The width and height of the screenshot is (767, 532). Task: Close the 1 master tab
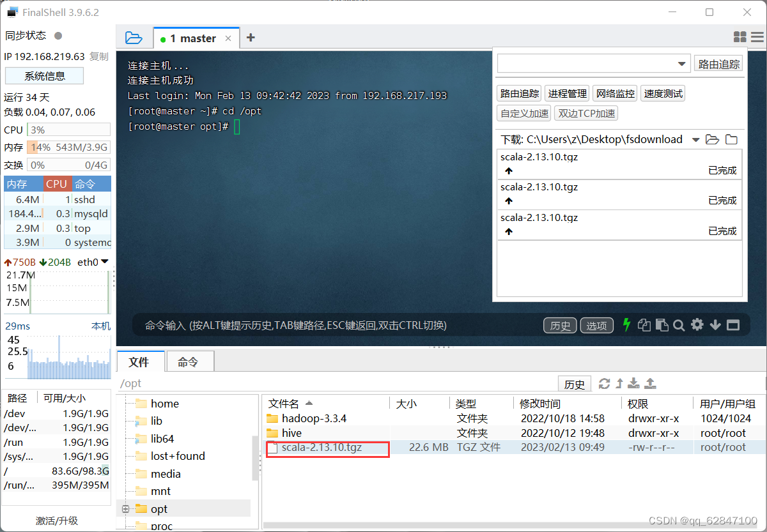point(228,38)
